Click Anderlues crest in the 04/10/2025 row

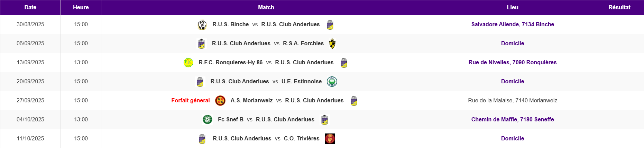[x=324, y=120]
